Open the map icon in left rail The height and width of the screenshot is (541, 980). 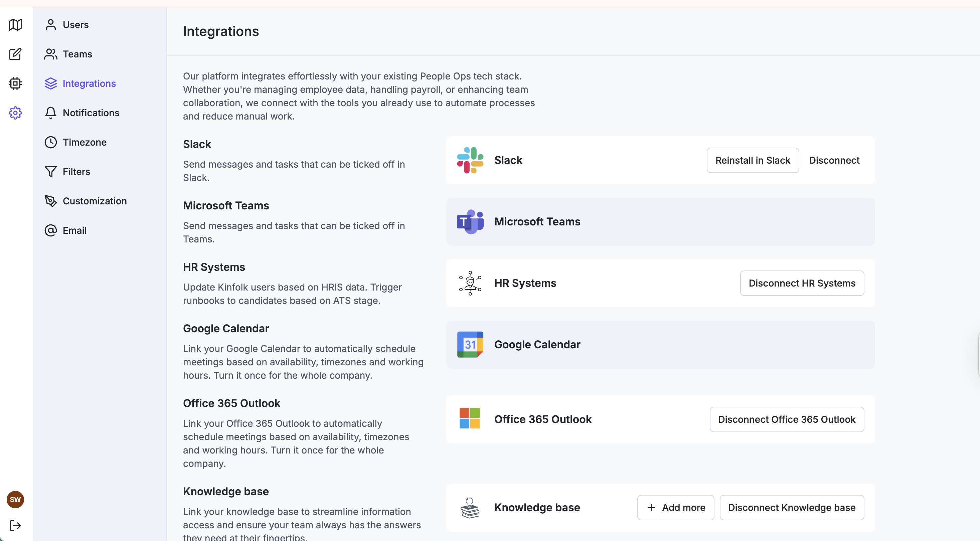(15, 25)
